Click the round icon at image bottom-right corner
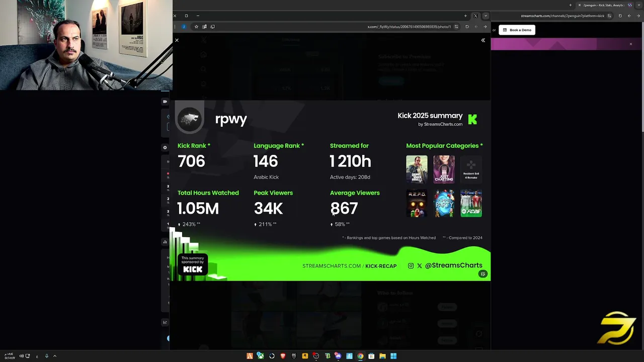644x362 pixels. point(483,274)
